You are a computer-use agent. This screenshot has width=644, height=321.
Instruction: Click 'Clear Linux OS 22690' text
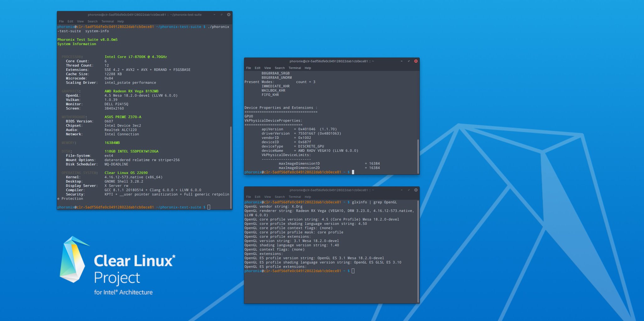[x=126, y=173]
